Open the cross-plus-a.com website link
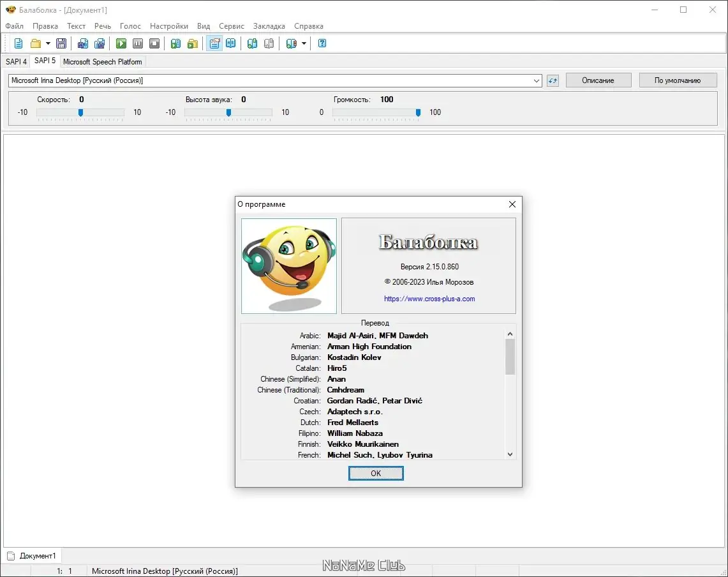This screenshot has width=728, height=577. pyautogui.click(x=429, y=299)
